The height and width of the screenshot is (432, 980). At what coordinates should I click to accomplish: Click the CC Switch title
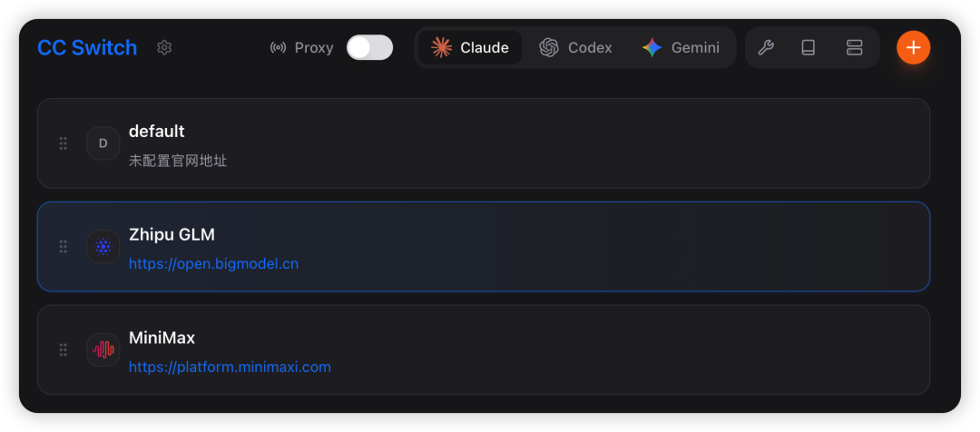pyautogui.click(x=87, y=48)
